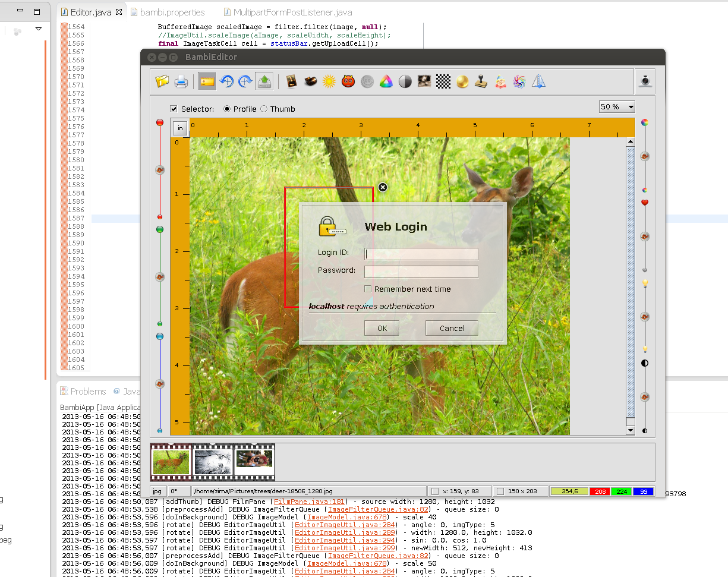The height and width of the screenshot is (577, 728).
Task: Click the green upload image icon
Action: pyautogui.click(x=264, y=81)
